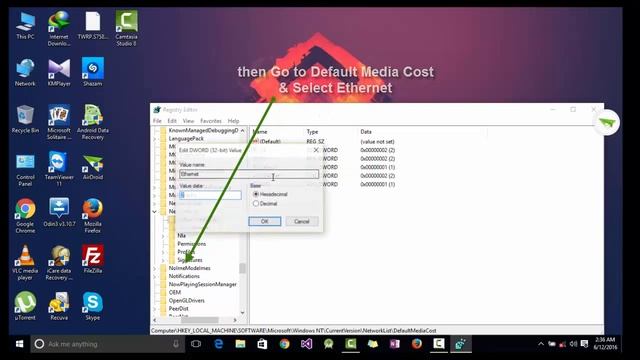Select KnownManagedDebuggingD registry key
Viewport: 640px width, 360px height.
203,131
